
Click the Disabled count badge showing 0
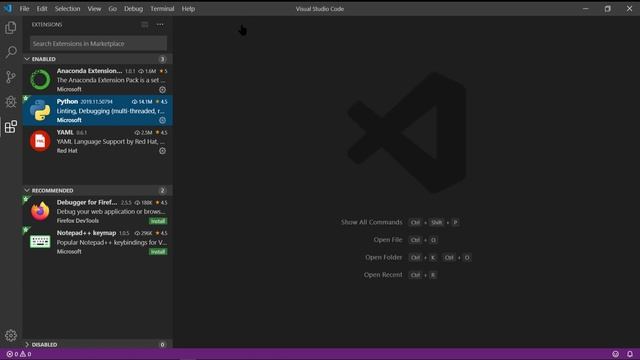(162, 344)
